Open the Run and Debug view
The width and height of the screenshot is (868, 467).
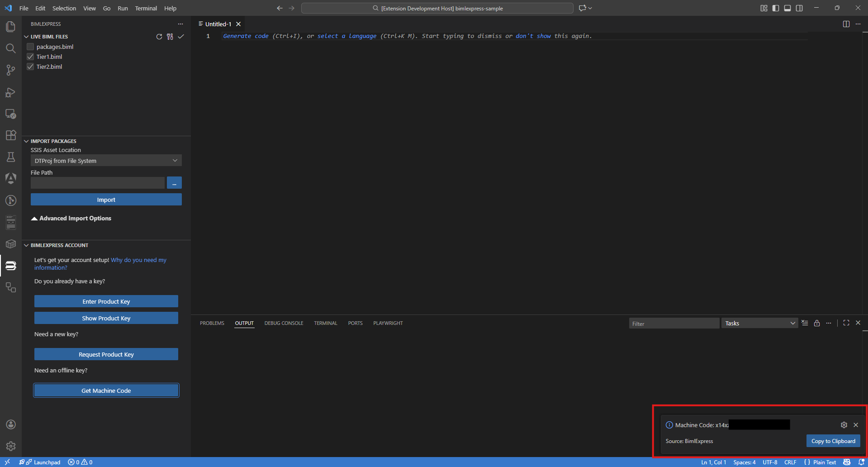[11, 92]
